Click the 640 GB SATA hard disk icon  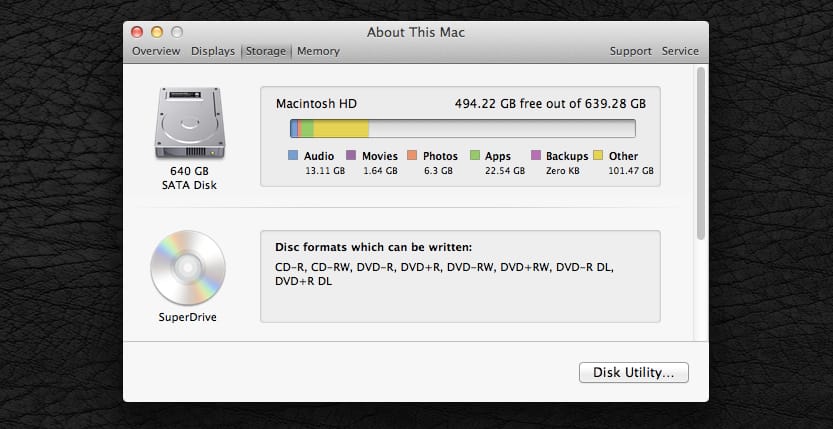(x=190, y=123)
